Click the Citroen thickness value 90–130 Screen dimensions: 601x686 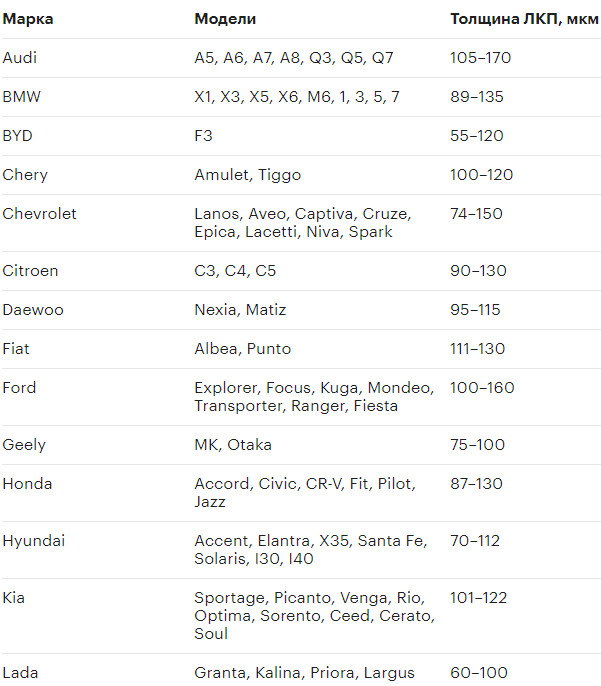pos(478,271)
